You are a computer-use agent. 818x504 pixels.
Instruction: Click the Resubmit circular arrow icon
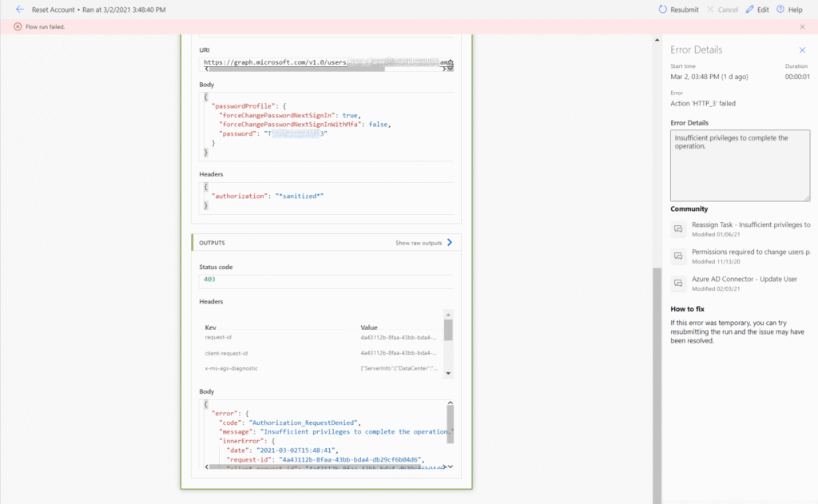(662, 10)
